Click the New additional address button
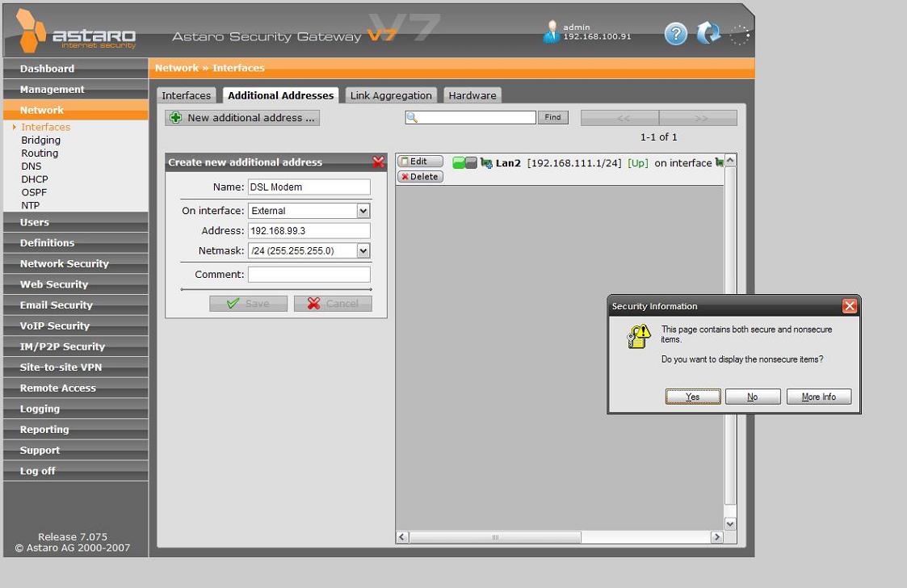The image size is (907, 588). tap(242, 118)
